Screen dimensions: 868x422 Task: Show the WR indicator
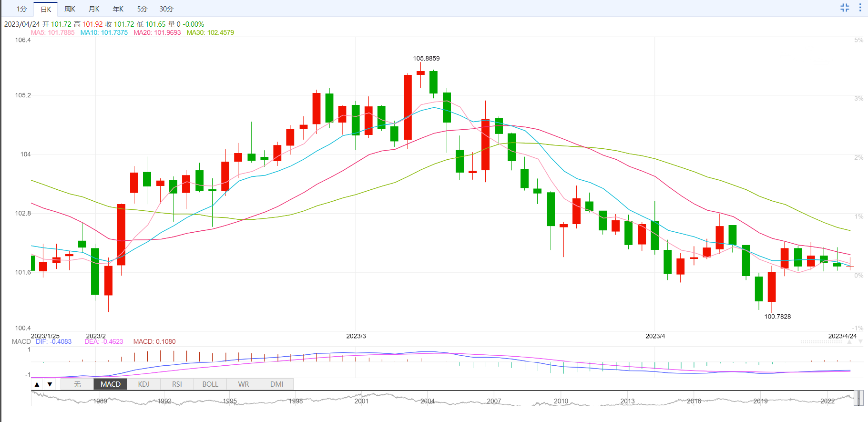point(244,384)
